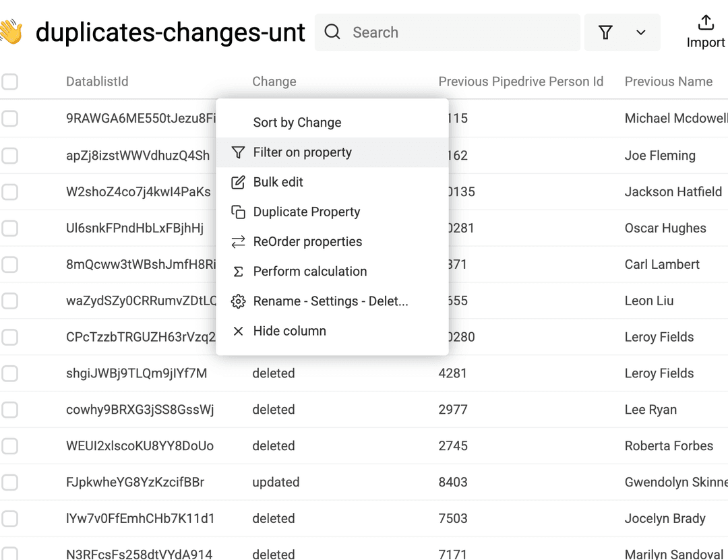Click the Import upload icon

tap(704, 23)
